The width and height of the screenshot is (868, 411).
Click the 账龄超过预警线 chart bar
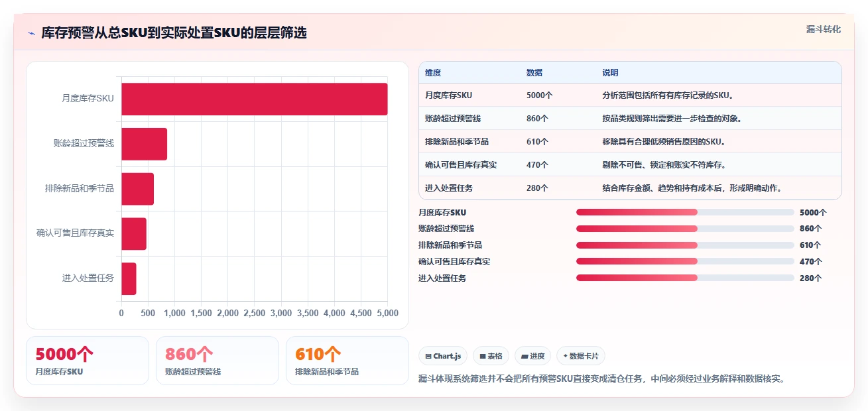pos(144,144)
